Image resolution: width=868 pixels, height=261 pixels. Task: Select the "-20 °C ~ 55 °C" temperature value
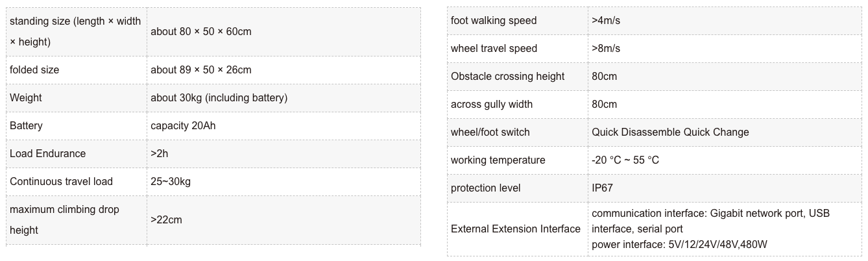click(x=625, y=160)
